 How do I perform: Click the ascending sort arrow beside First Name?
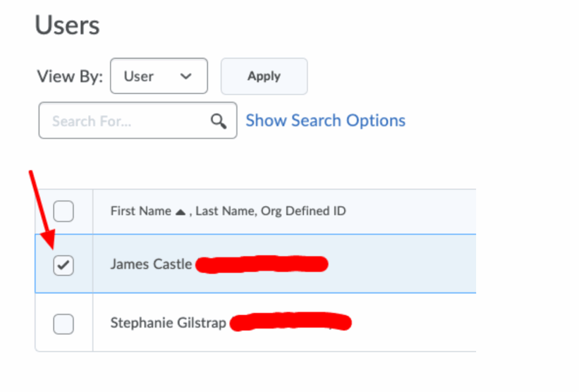click(180, 212)
